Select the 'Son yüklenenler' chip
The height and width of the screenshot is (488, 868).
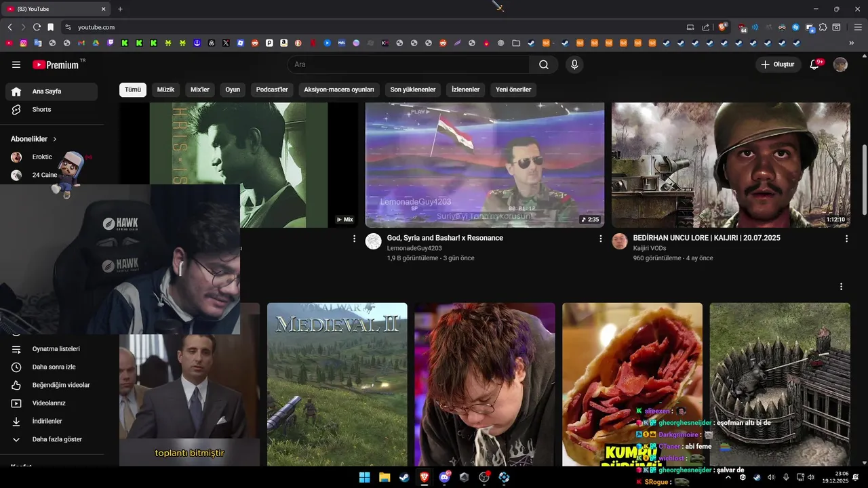coord(413,89)
